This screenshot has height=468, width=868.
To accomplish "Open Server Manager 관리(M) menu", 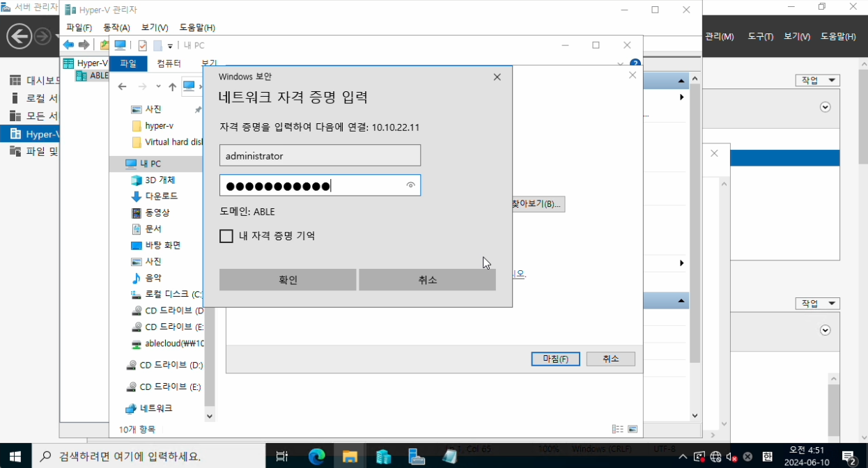I will pos(720,36).
